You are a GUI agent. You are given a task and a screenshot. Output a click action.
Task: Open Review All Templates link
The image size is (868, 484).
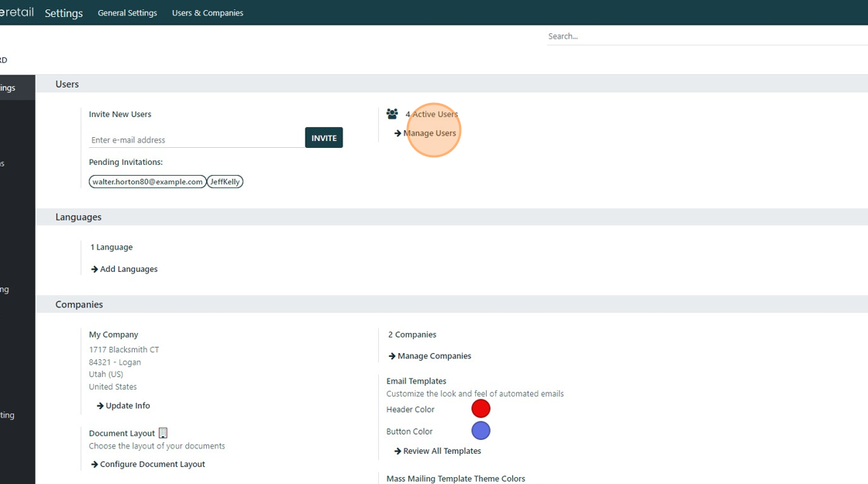tap(437, 451)
